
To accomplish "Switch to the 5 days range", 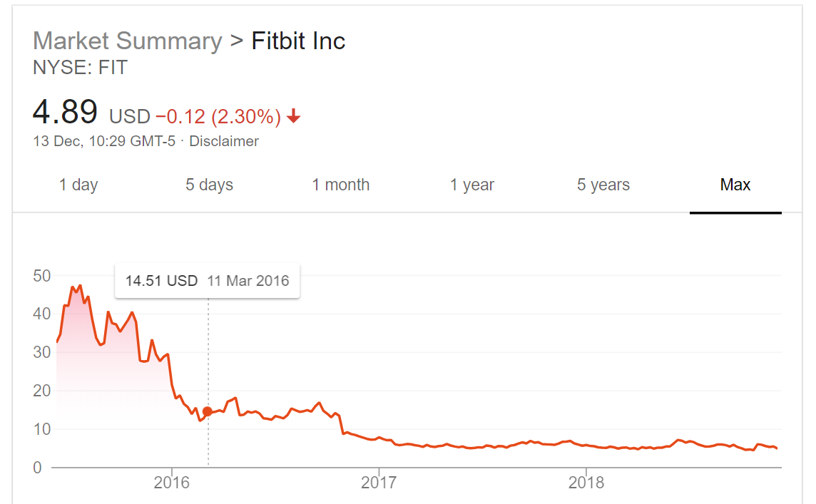I will coord(209,185).
